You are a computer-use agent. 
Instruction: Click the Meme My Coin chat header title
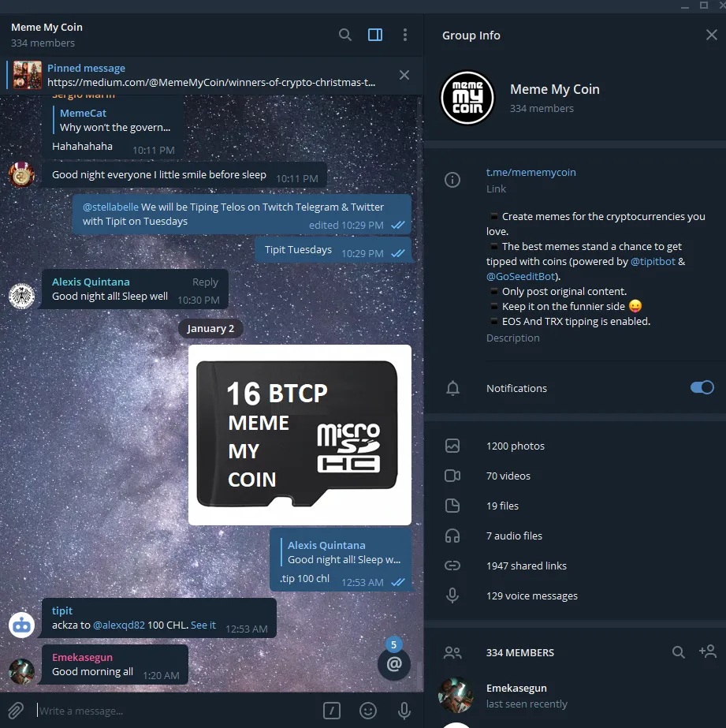click(47, 28)
